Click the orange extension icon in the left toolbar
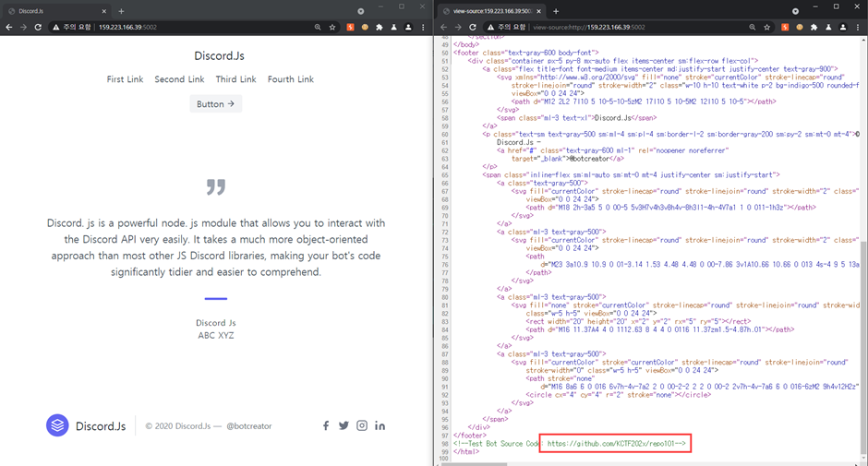The height and width of the screenshot is (466, 868). [350, 27]
